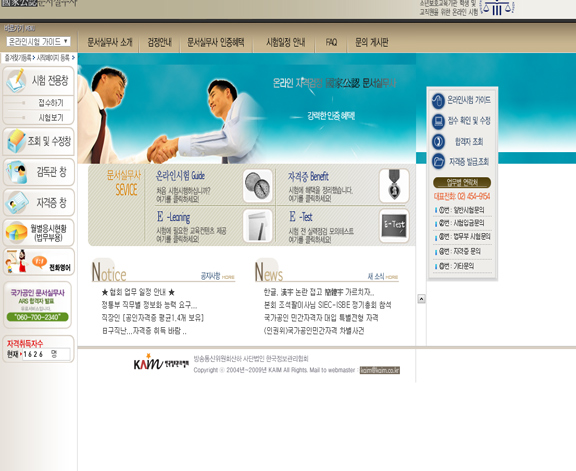Open the ARS 합격자 발표 banner

click(37, 305)
